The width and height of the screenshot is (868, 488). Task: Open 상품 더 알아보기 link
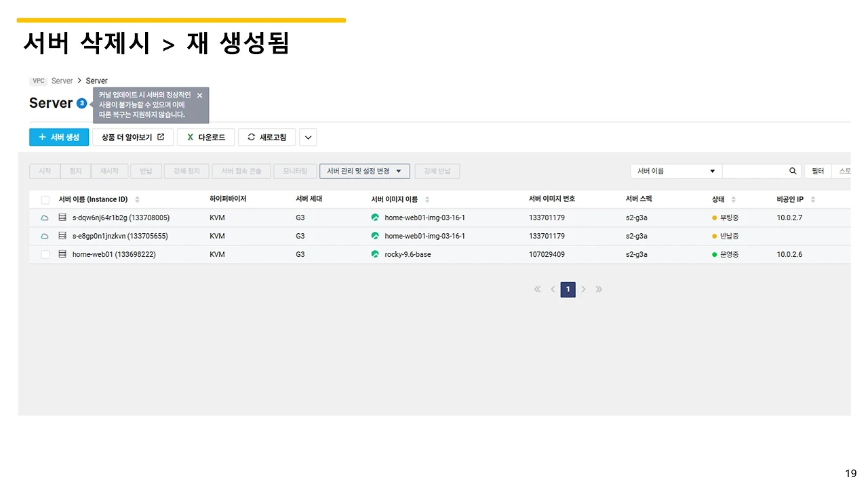pos(133,137)
